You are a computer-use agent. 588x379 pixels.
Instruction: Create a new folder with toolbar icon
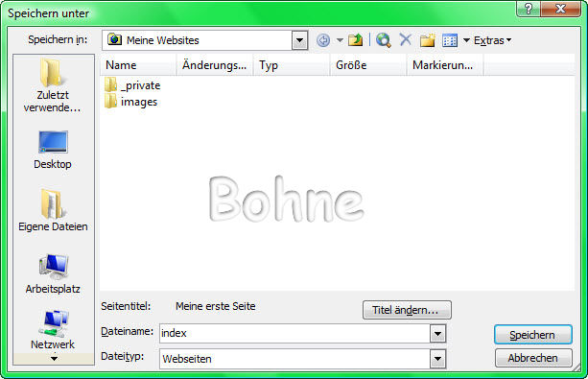tap(427, 39)
